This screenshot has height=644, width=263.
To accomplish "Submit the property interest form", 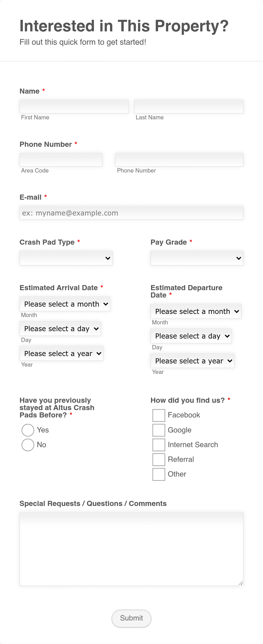I will (x=131, y=618).
